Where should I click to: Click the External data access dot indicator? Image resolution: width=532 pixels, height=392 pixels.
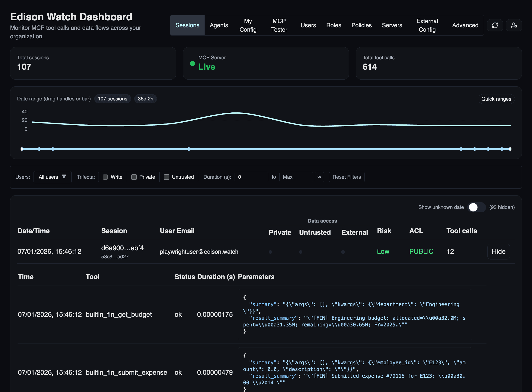[x=343, y=252]
